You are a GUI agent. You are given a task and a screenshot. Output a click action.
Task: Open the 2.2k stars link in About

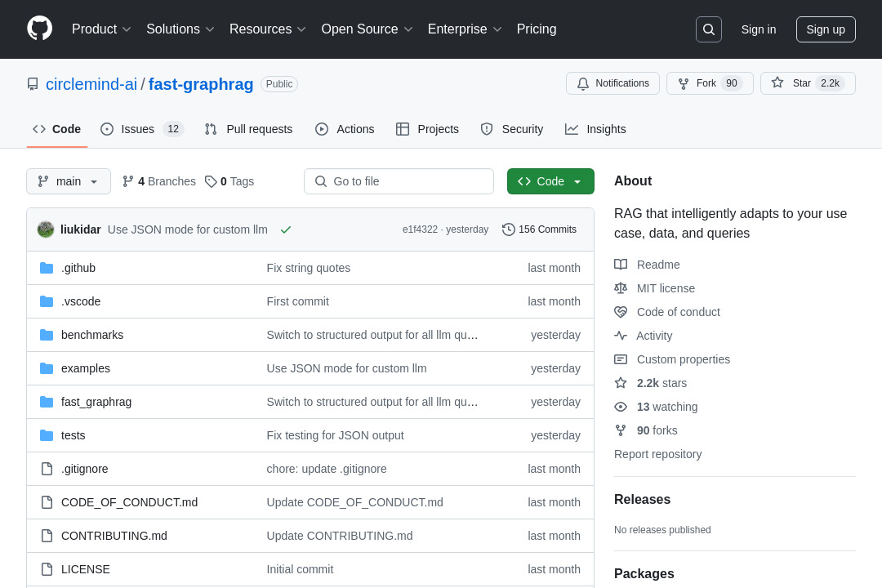661,383
